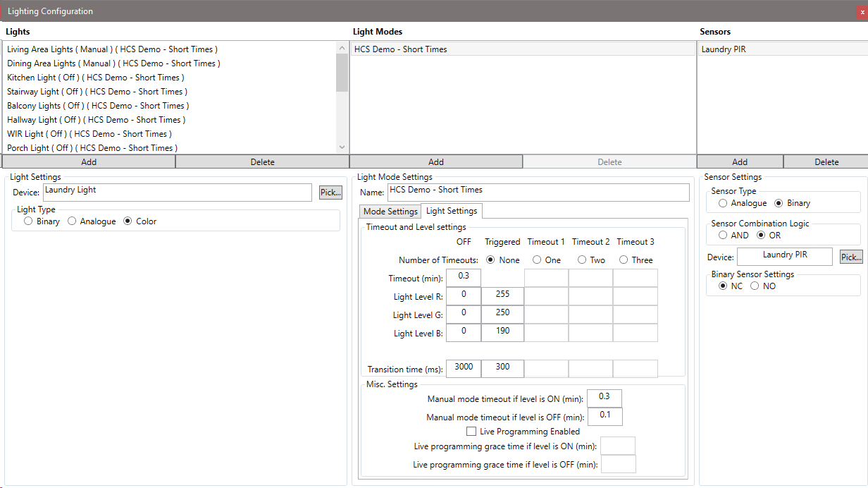868x488 pixels.
Task: Open the Light Settings tab
Action: (452, 211)
